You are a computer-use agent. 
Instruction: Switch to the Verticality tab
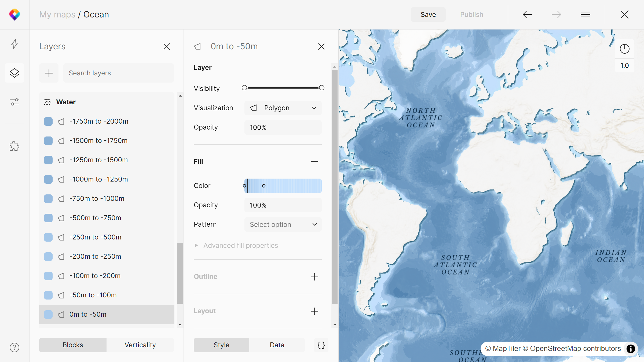140,345
